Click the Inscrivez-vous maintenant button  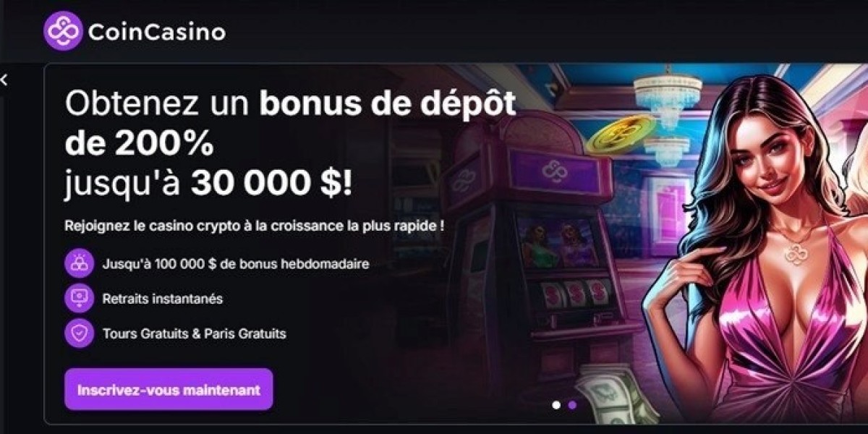pyautogui.click(x=169, y=389)
